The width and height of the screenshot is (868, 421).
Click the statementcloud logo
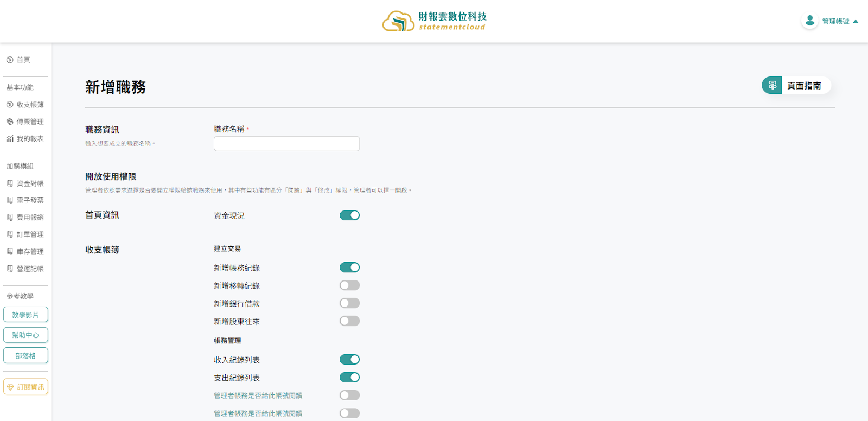(x=435, y=21)
